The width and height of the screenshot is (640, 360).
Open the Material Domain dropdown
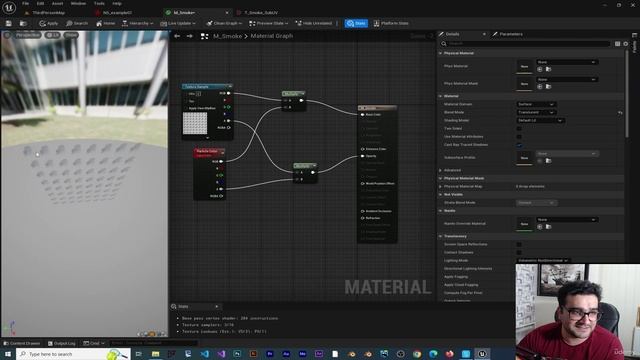tap(536, 104)
